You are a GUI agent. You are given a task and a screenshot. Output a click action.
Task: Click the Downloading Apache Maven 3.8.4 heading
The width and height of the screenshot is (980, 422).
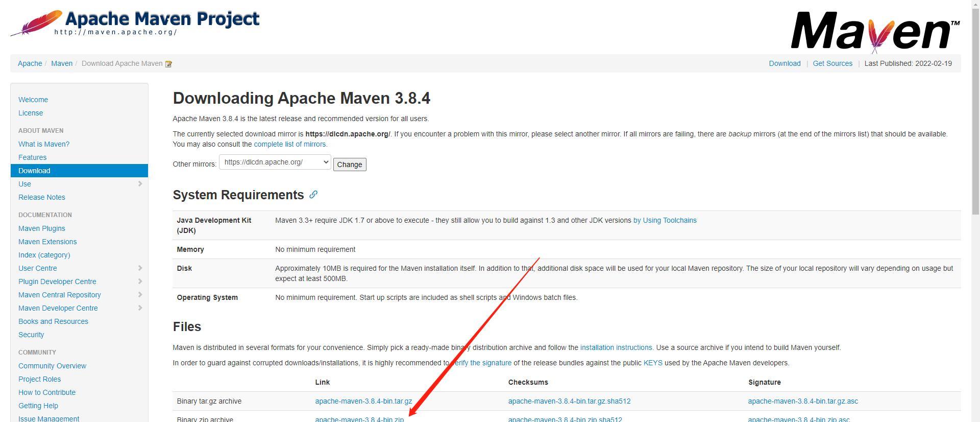(x=302, y=98)
